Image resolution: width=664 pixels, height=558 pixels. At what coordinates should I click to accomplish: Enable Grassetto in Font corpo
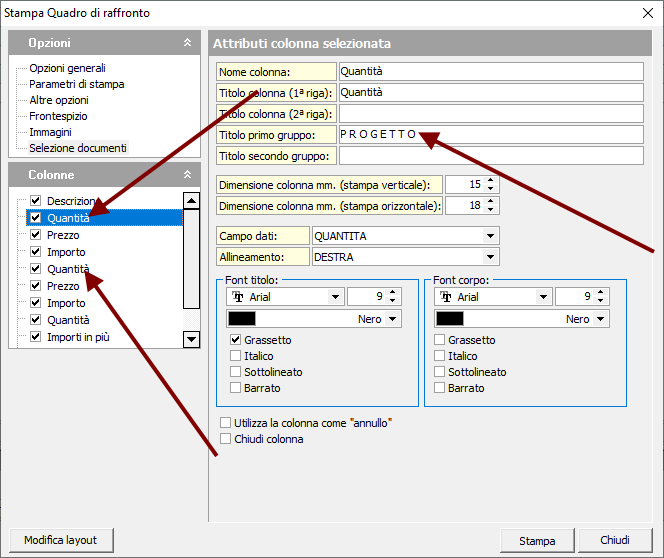coord(441,340)
